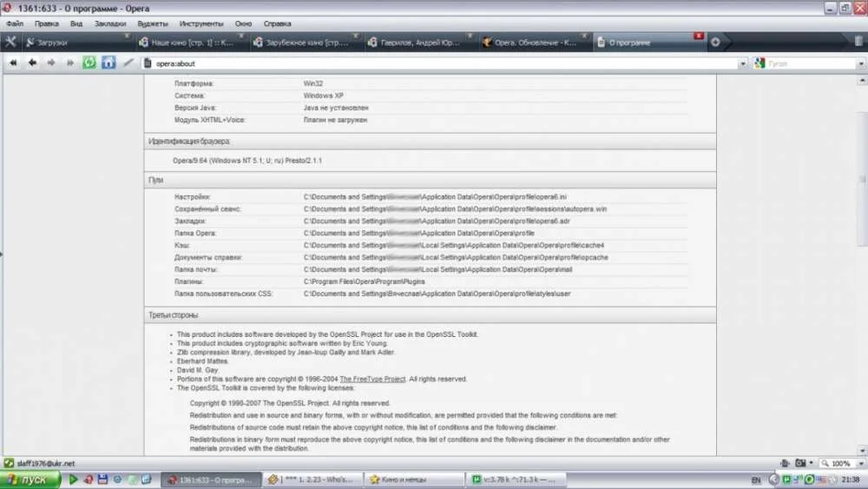The image size is (868, 489).
Task: Click the scrollbar up arrow
Action: (862, 80)
